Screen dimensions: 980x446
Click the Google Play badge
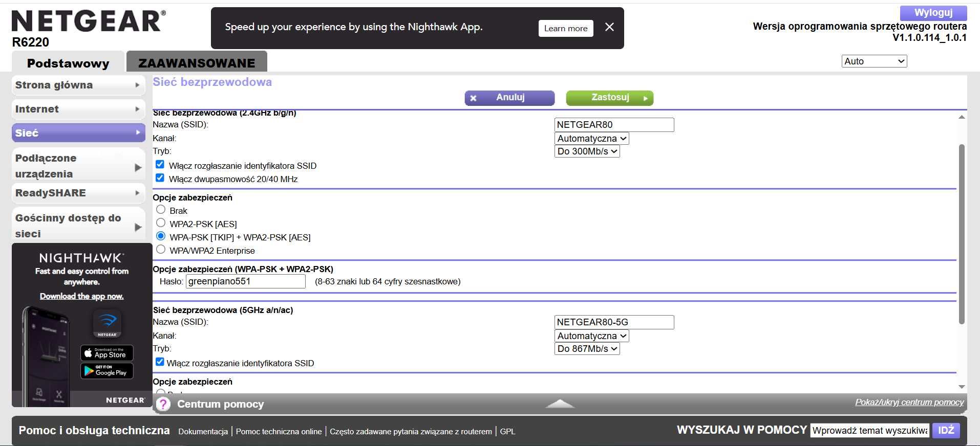(107, 371)
